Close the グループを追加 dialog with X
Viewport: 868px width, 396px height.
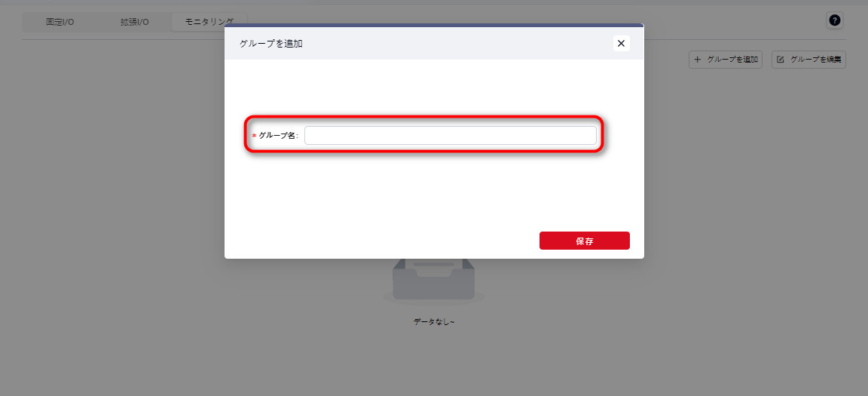pyautogui.click(x=621, y=44)
